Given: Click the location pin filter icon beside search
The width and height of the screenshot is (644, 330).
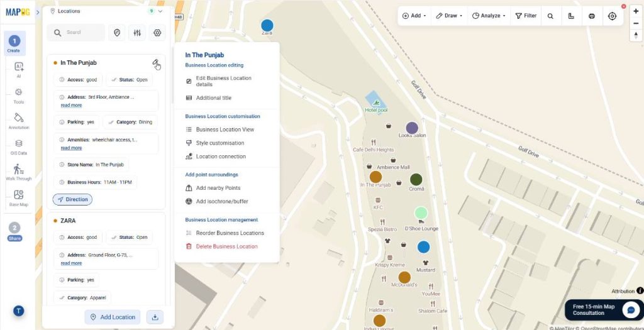Looking at the screenshot, I should click(117, 33).
